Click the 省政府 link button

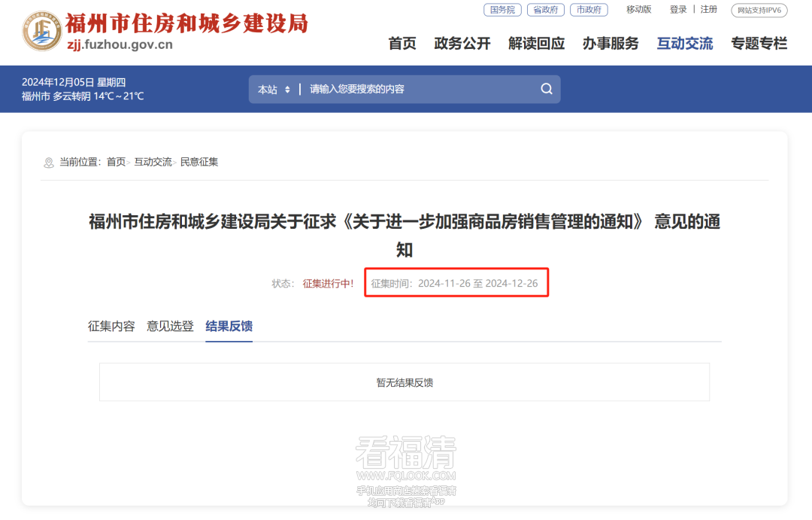545,10
